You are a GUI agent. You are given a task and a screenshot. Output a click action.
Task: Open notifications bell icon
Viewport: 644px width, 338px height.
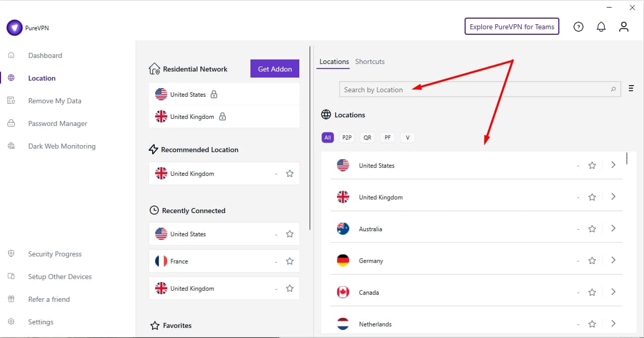click(x=601, y=27)
